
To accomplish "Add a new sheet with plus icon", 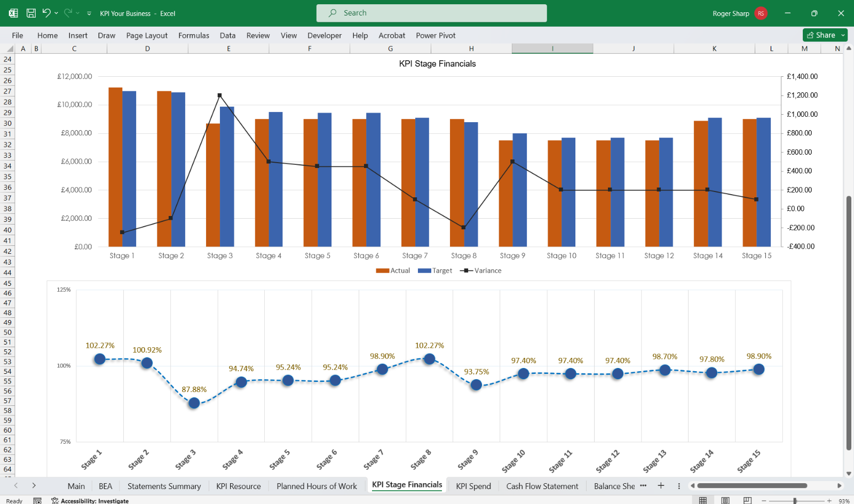I will (661, 485).
